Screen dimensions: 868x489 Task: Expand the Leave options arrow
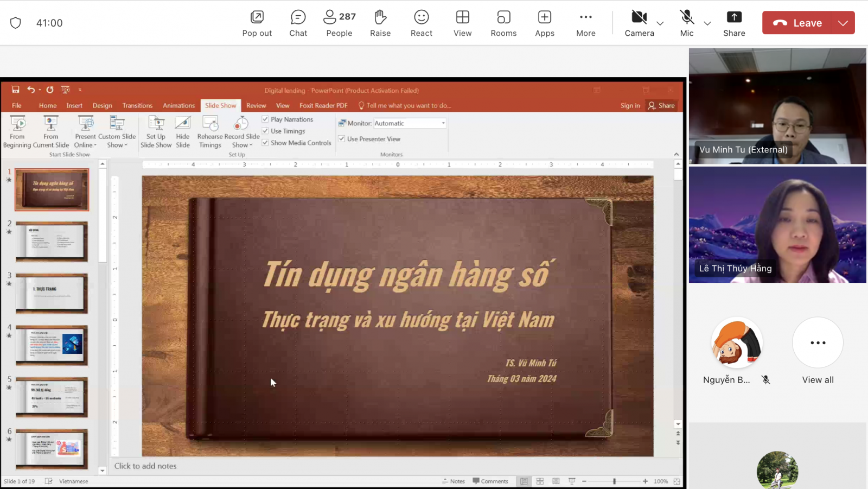tap(843, 23)
